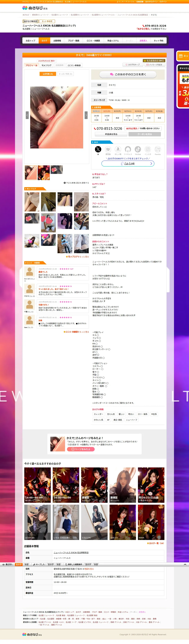
Task: Open the 地図を見る map link
Action: tap(89, 569)
